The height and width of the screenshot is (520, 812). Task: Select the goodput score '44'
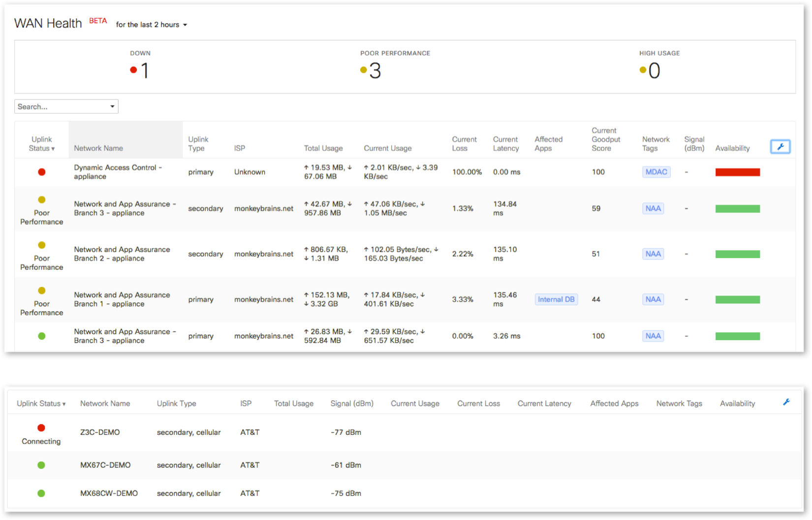pos(596,299)
